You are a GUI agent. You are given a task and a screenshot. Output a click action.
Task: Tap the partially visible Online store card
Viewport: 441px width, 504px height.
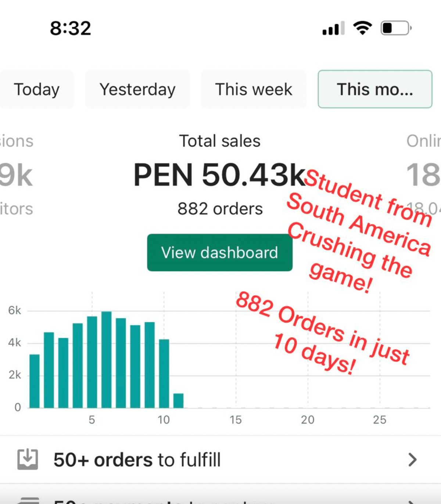[423, 175]
